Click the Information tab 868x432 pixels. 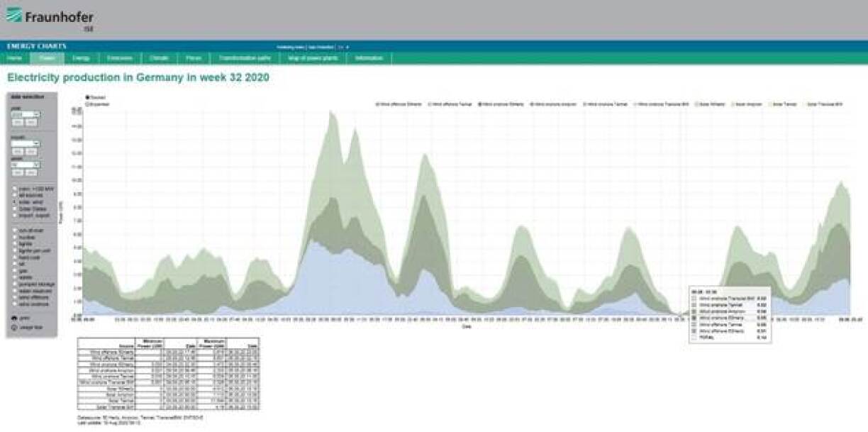pos(369,58)
